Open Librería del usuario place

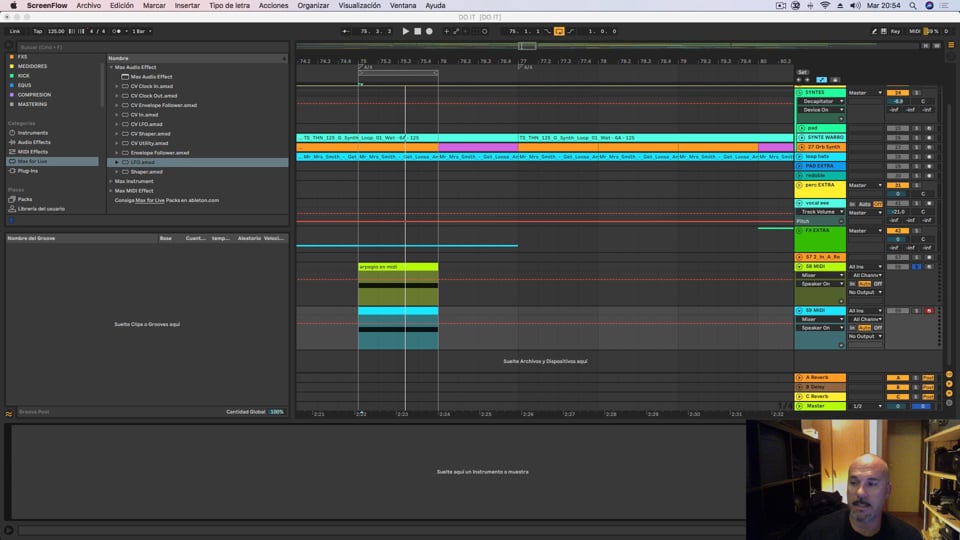(41, 209)
